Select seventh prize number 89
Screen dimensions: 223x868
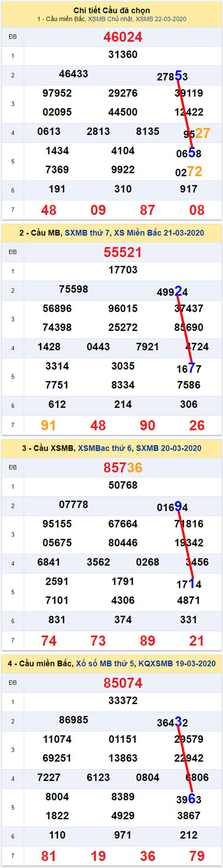click(148, 641)
